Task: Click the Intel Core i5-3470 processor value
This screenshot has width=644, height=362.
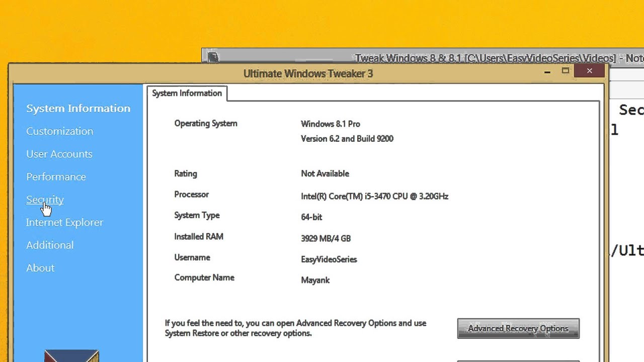Action: tap(374, 197)
